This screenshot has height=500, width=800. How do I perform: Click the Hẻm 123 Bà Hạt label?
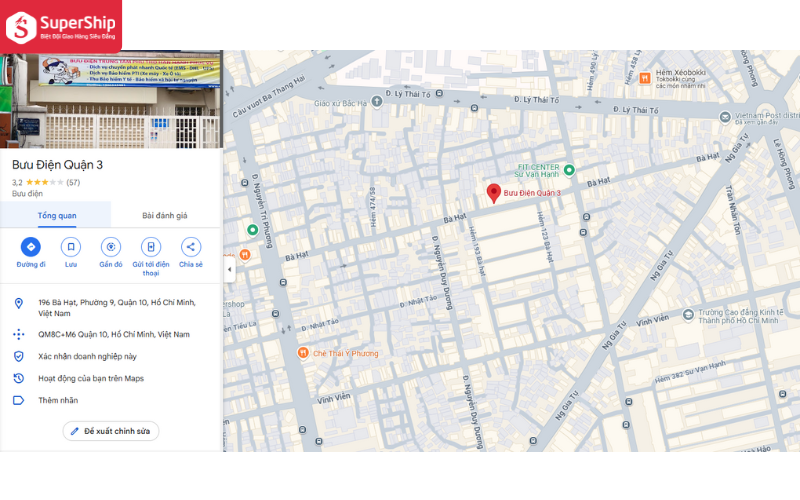pyautogui.click(x=544, y=237)
